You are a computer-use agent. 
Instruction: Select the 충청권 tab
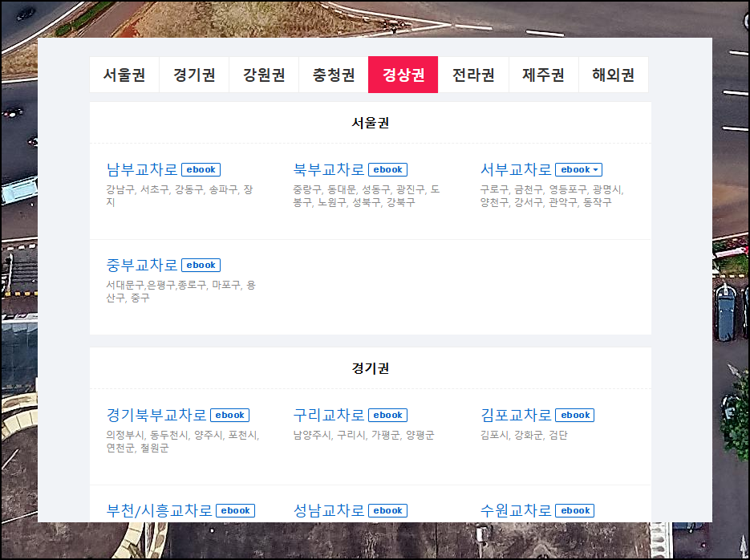coord(334,75)
